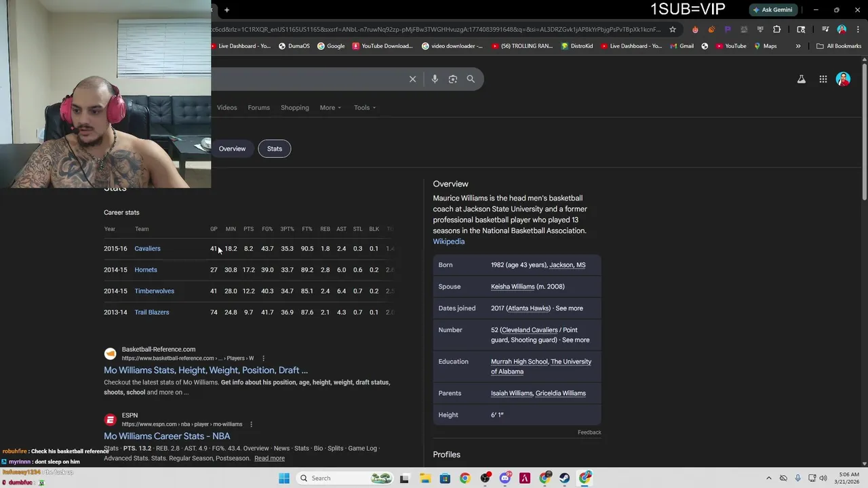Show more bookmarks with double chevron

[798, 46]
